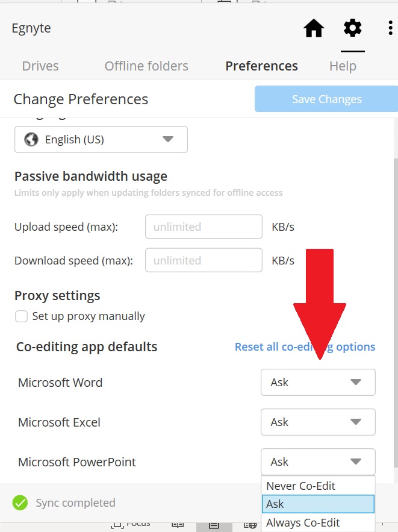The image size is (398, 532).
Task: Select Never Co-Edit option
Action: click(300, 486)
